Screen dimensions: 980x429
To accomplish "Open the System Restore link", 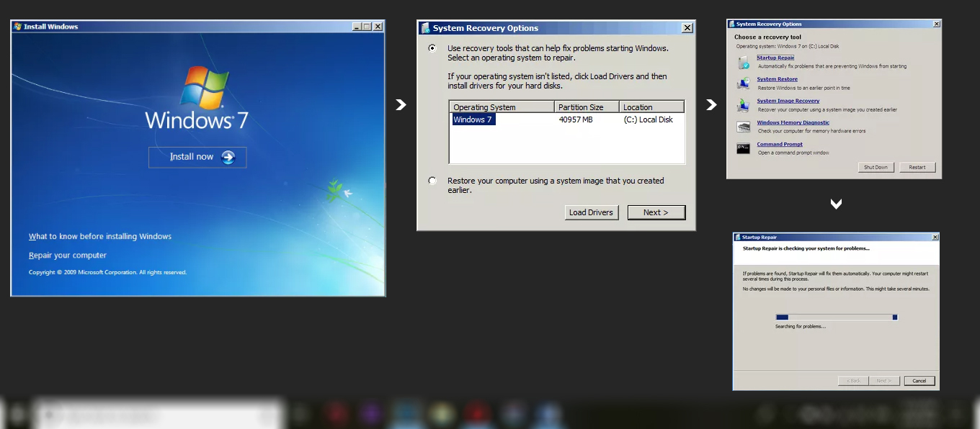I will coord(777,79).
